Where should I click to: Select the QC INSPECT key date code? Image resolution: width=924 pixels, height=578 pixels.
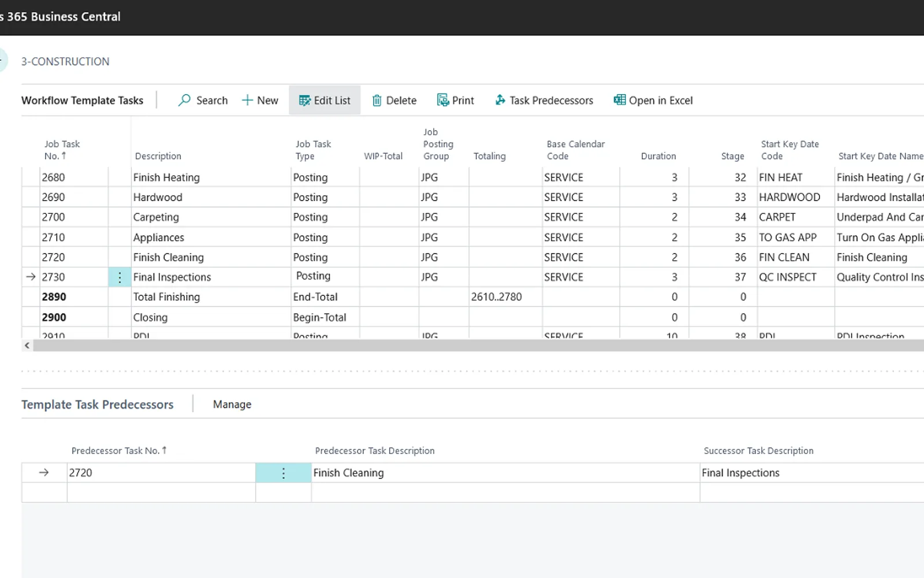[795, 277]
